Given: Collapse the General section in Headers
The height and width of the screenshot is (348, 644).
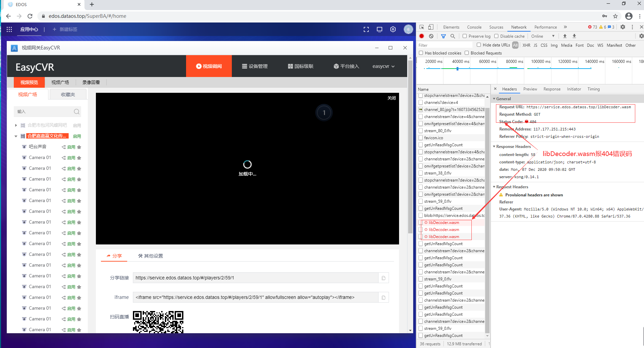Looking at the screenshot, I should tap(494, 99).
